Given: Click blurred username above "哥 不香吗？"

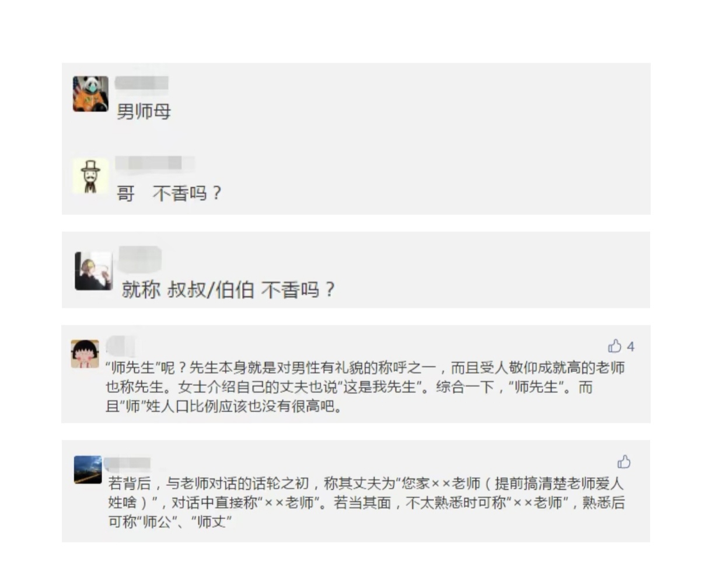Looking at the screenshot, I should coord(155,163).
